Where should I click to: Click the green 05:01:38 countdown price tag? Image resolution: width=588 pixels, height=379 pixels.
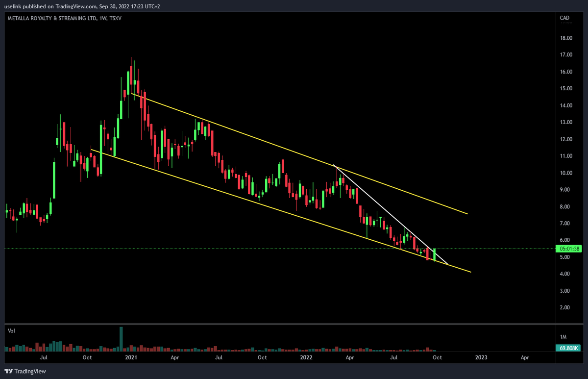(568, 249)
